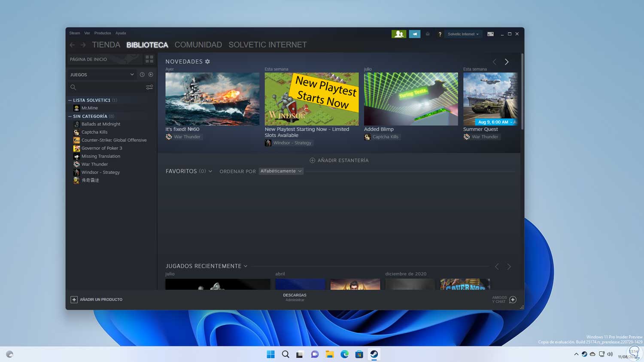Screen dimensions: 644x362
Task: Click the Windsor - Strategy tag under playtest news
Action: [x=289, y=143]
